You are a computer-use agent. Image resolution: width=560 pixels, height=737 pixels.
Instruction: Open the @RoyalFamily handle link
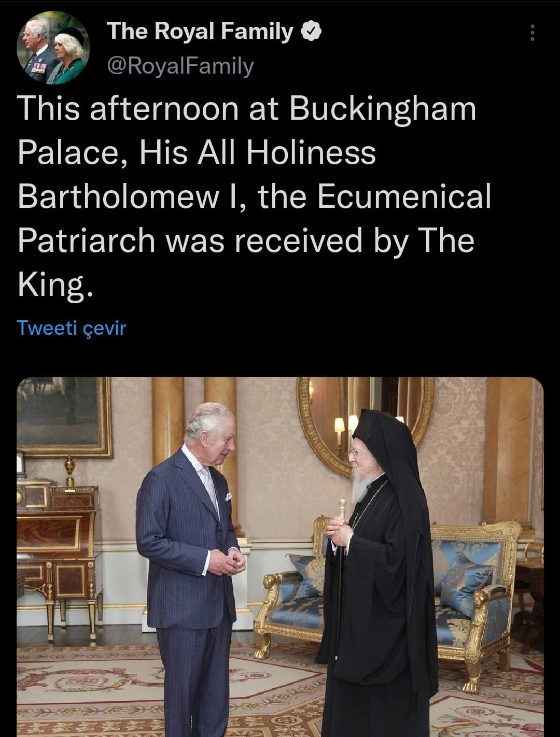point(180,66)
